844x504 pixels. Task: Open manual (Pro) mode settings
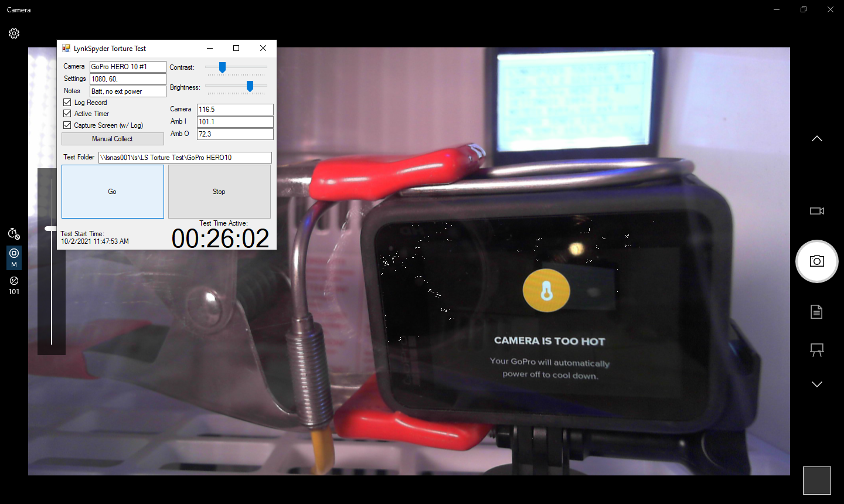13,258
